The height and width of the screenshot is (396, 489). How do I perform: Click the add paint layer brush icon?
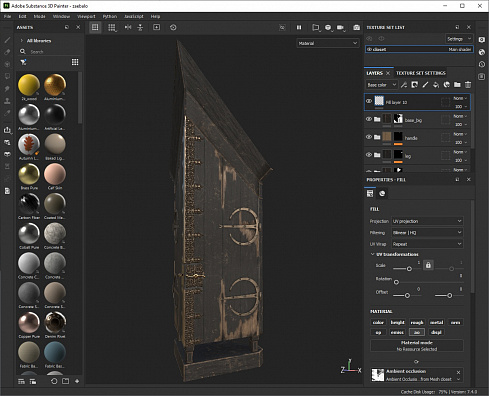tap(425, 85)
